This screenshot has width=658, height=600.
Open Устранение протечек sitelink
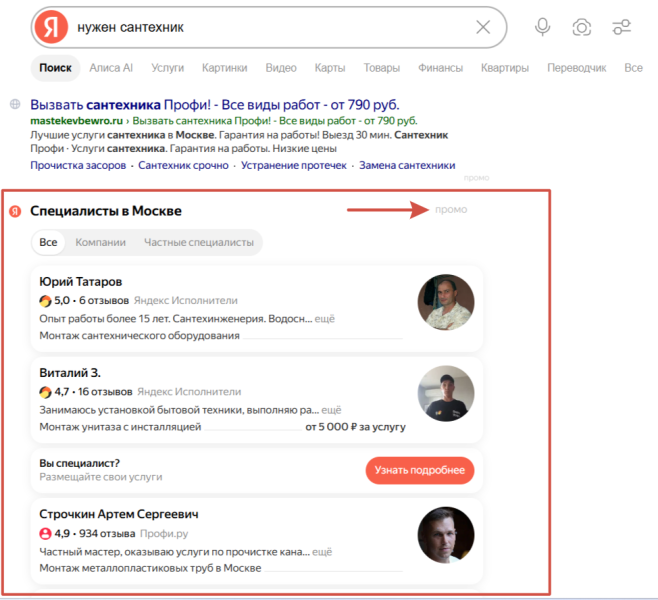(294, 165)
